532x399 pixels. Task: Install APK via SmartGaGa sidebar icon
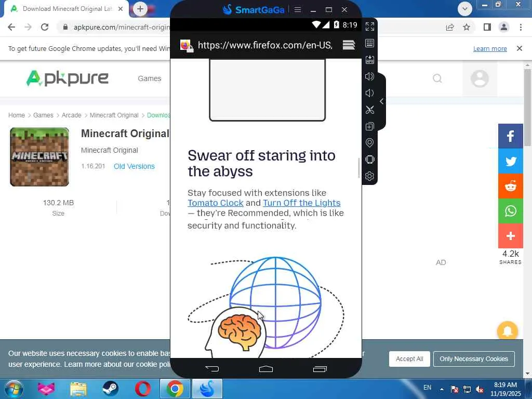(369, 60)
